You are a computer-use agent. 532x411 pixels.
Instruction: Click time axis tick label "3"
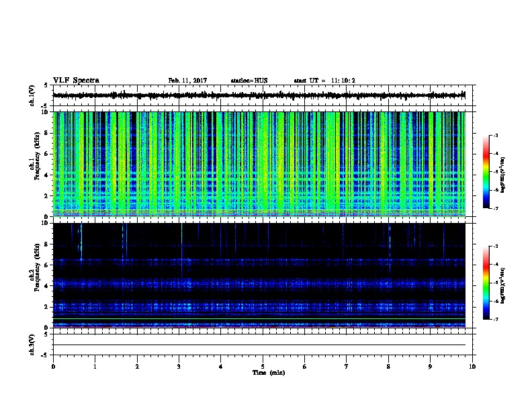[179, 367]
